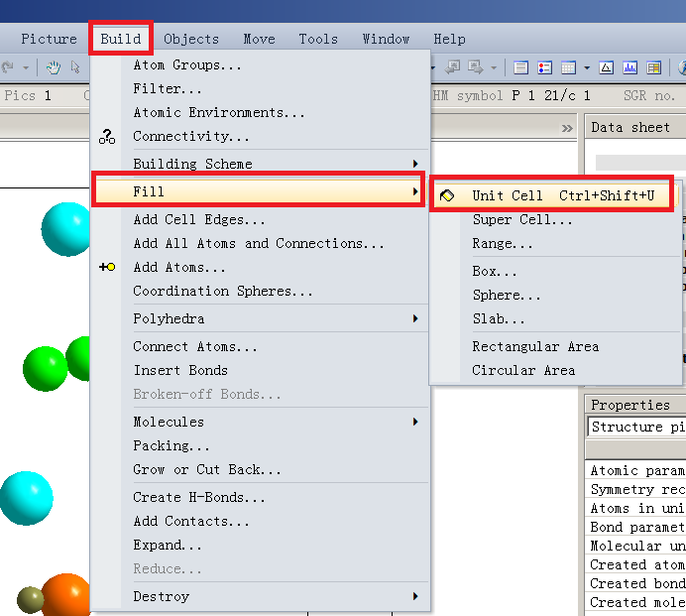Viewport: 686px width, 616px height.
Task: Select Atomic parameters in Properties list
Action: [x=636, y=470]
